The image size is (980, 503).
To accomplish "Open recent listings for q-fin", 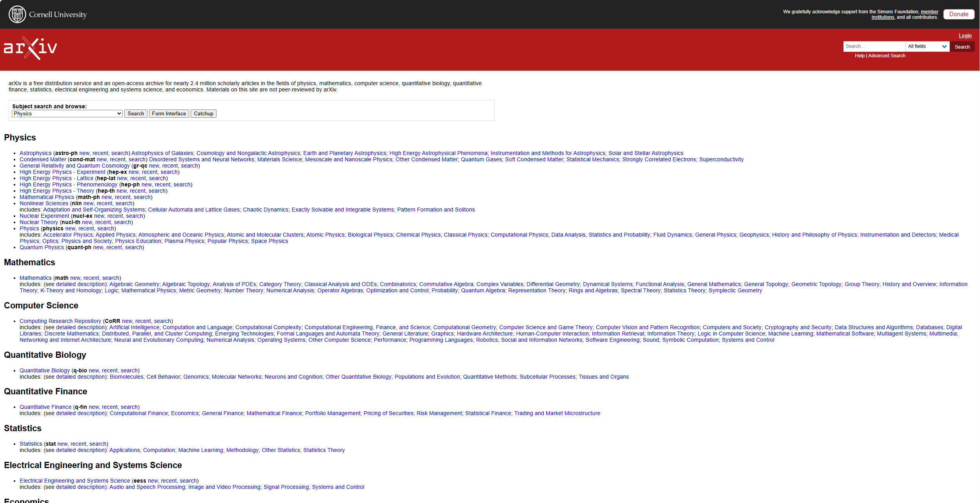I will tap(109, 407).
